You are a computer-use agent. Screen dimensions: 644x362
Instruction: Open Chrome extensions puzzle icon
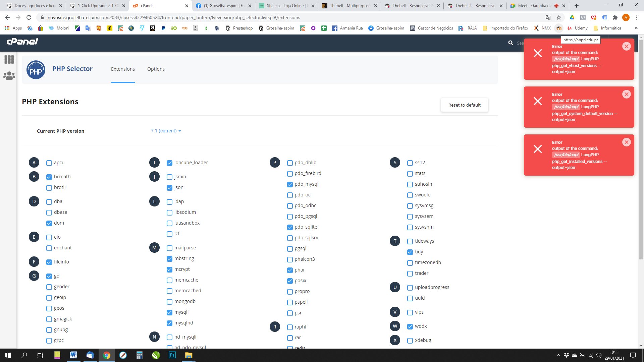615,17
